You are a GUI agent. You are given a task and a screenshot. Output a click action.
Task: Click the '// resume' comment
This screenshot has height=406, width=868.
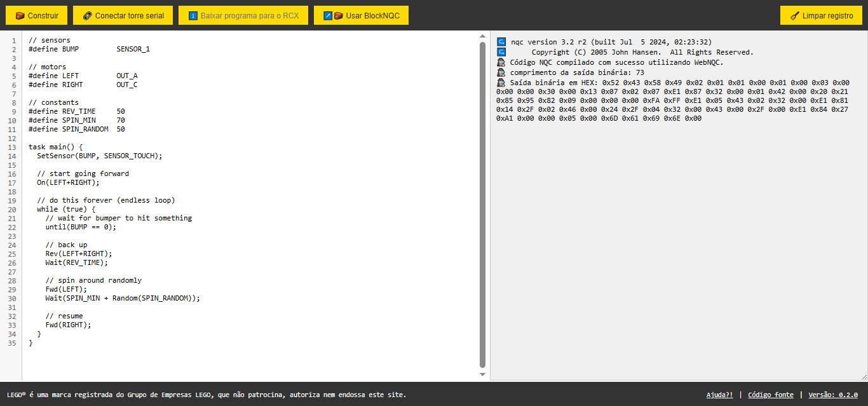64,316
